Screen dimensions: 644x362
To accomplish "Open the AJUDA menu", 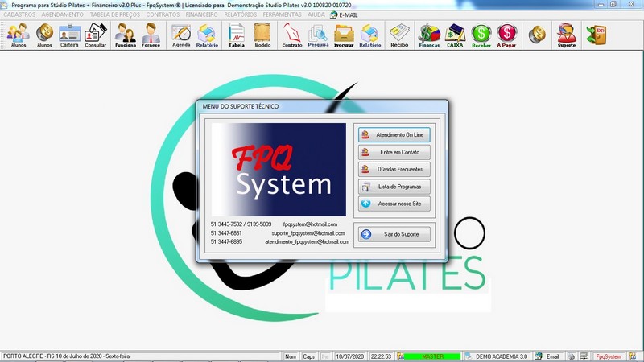I will [316, 14].
